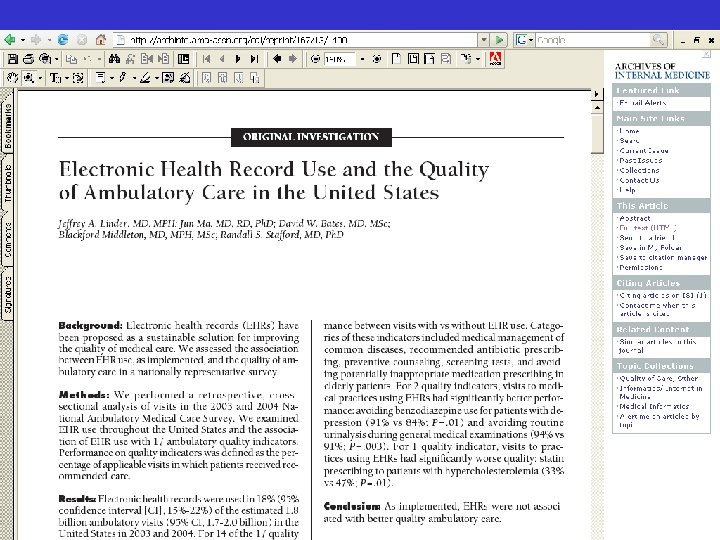The image size is (720, 540).
Task: Click the zoom in (plus) button
Action: [x=377, y=59]
